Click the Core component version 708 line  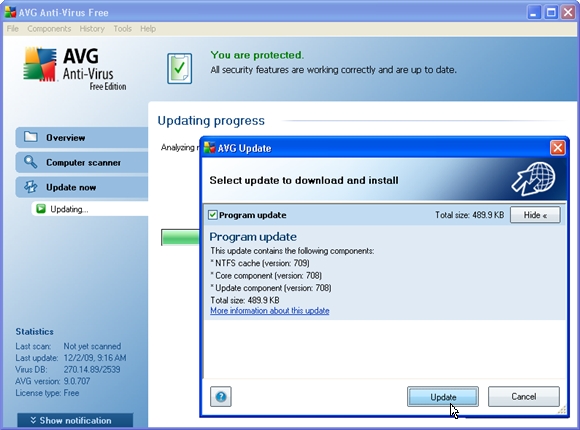[x=266, y=276]
